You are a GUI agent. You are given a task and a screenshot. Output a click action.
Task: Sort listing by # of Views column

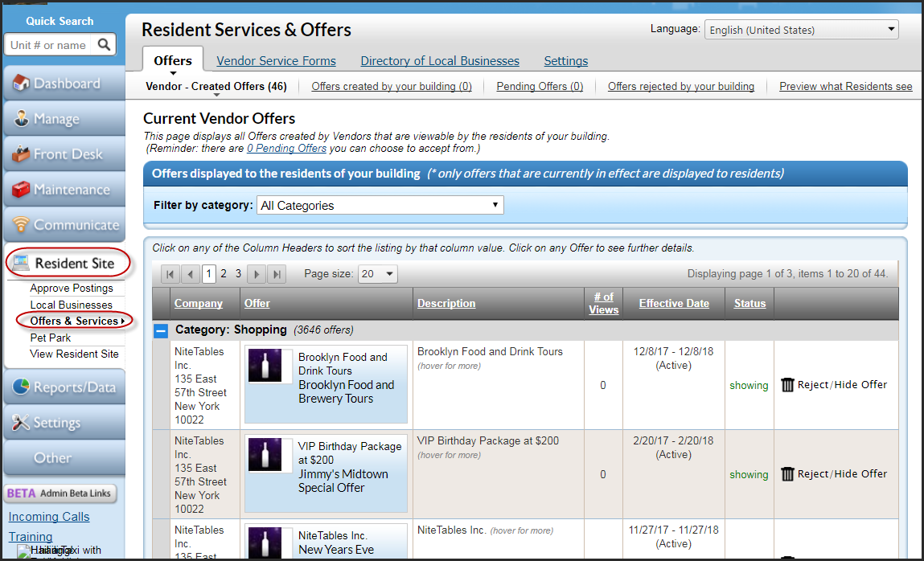[603, 303]
